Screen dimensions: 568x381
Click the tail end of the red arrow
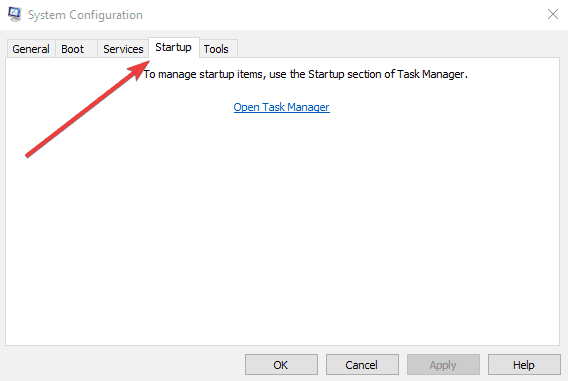[29, 155]
